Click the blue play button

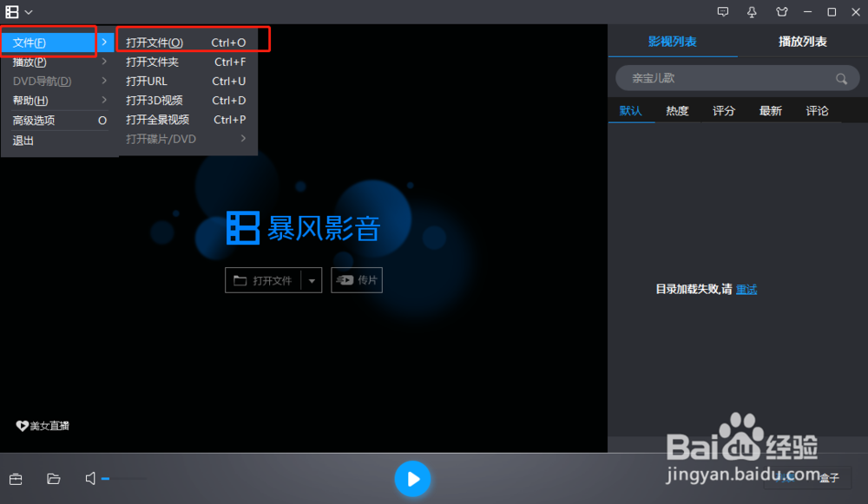[x=412, y=479]
